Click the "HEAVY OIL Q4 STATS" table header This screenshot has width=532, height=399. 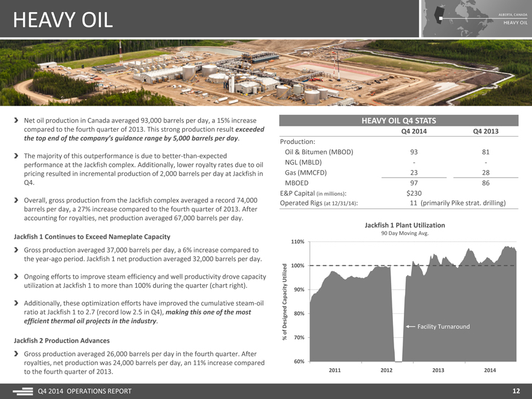click(398, 120)
